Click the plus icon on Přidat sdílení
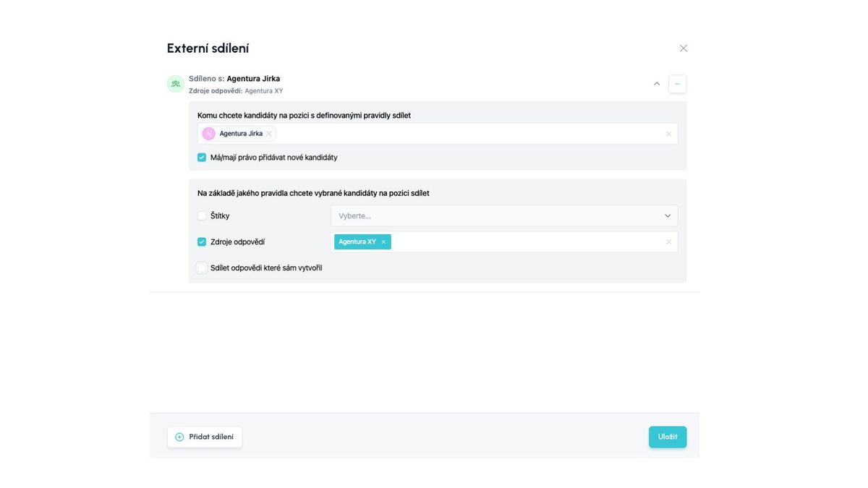This screenshot has width=868, height=488. tap(179, 437)
